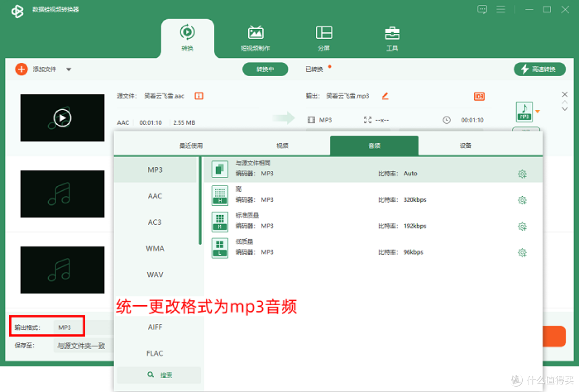Open the ID3 tag editor icon
Image resolution: width=579 pixels, height=392 pixels.
click(479, 97)
